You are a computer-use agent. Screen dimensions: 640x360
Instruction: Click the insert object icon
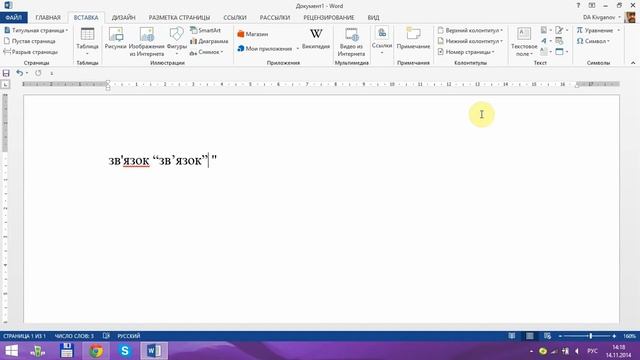tap(561, 52)
